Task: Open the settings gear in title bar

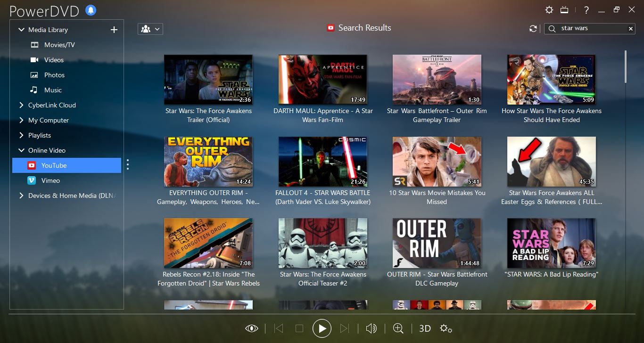Action: tap(549, 10)
